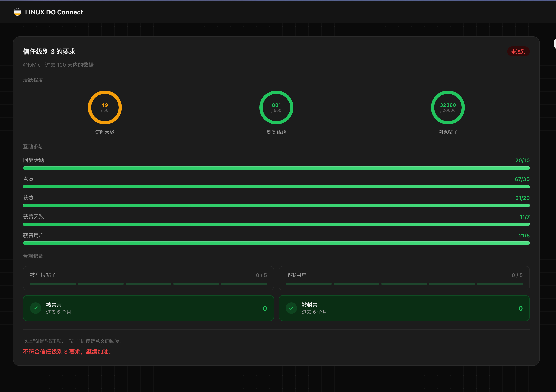556x392 pixels.
Task: Click the 回复话题 progress bar
Action: click(x=276, y=168)
